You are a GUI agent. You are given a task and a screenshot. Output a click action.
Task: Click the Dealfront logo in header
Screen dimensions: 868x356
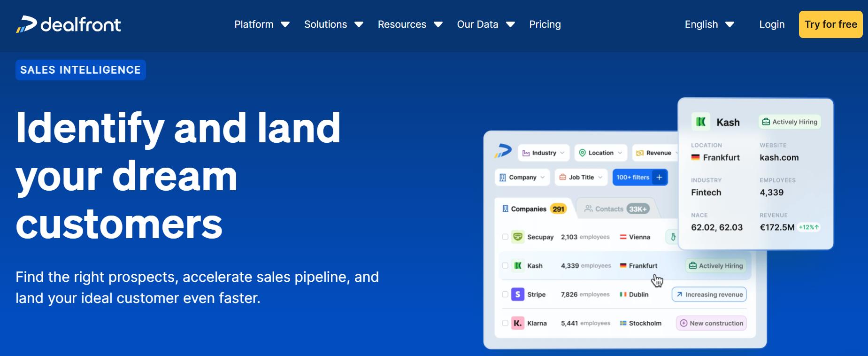[69, 24]
